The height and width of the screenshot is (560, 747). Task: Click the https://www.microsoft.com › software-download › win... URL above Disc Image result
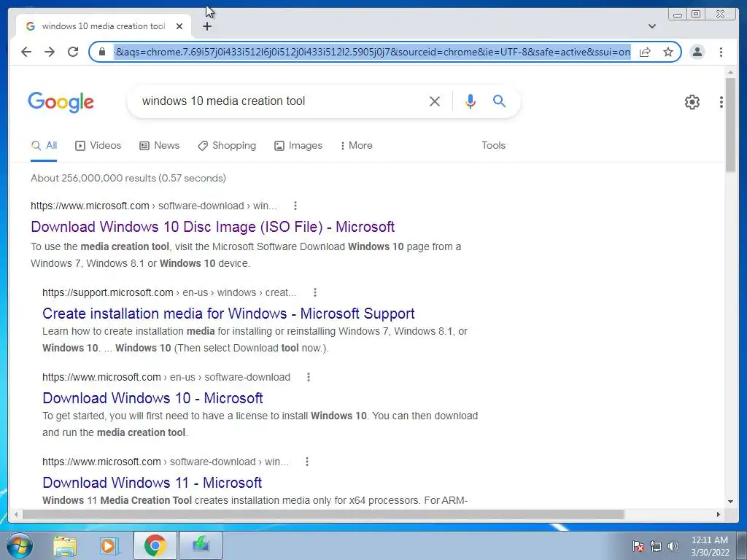153,206
